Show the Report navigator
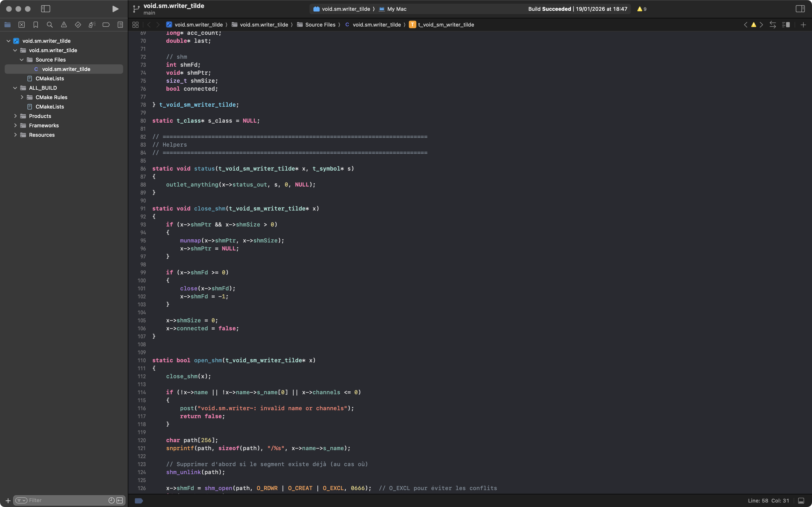The height and width of the screenshot is (507, 812). coord(120,25)
